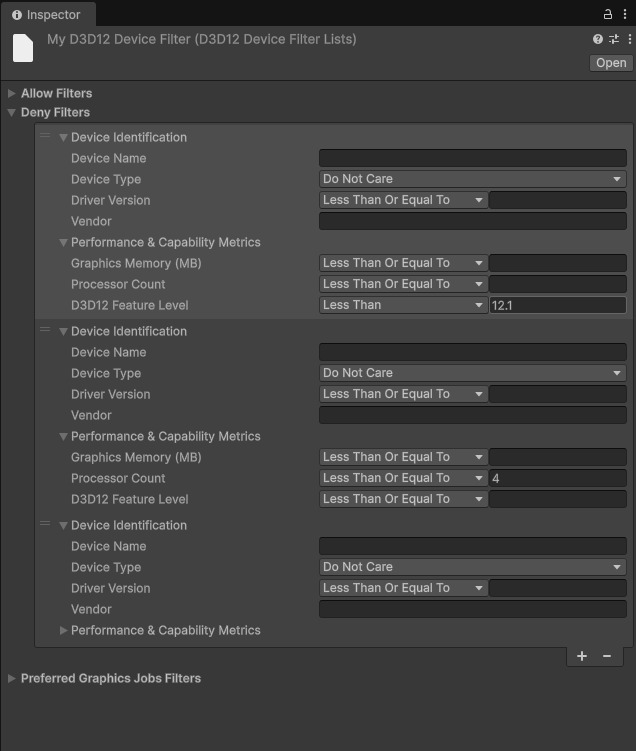636x751 pixels.
Task: Click the feature level field showing 12.1
Action: [x=557, y=305]
